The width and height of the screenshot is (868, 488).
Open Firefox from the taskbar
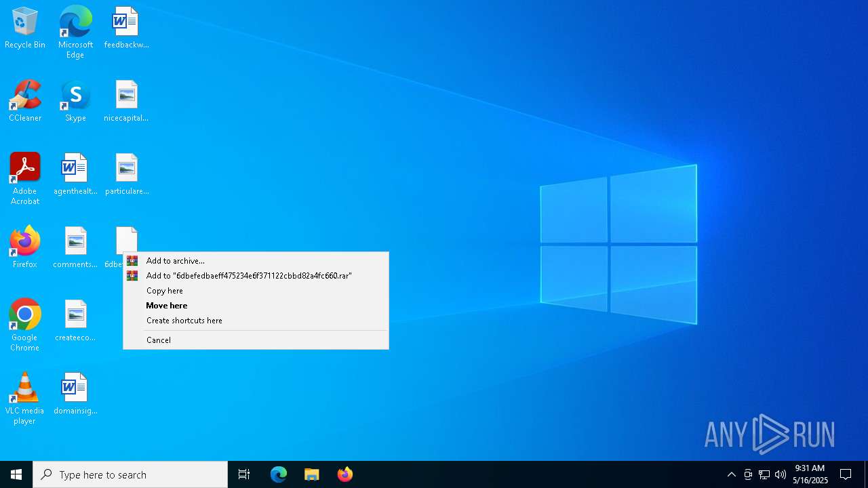point(345,474)
